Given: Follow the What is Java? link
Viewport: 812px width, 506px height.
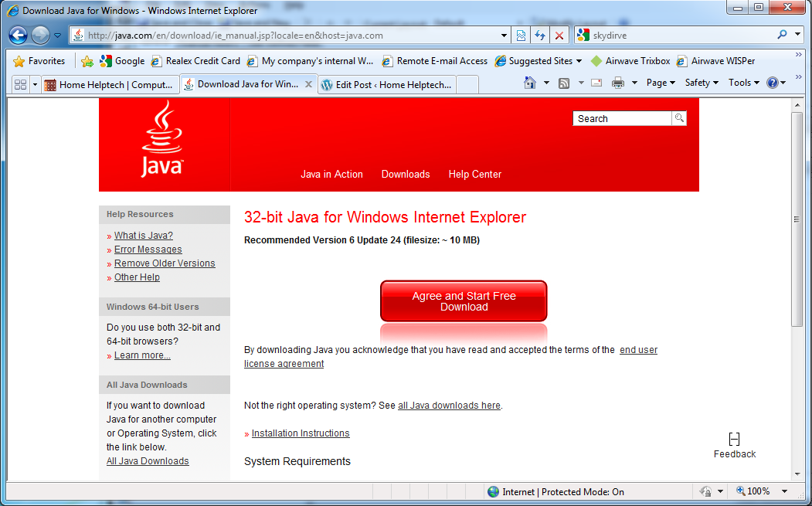Looking at the screenshot, I should click(x=144, y=236).
